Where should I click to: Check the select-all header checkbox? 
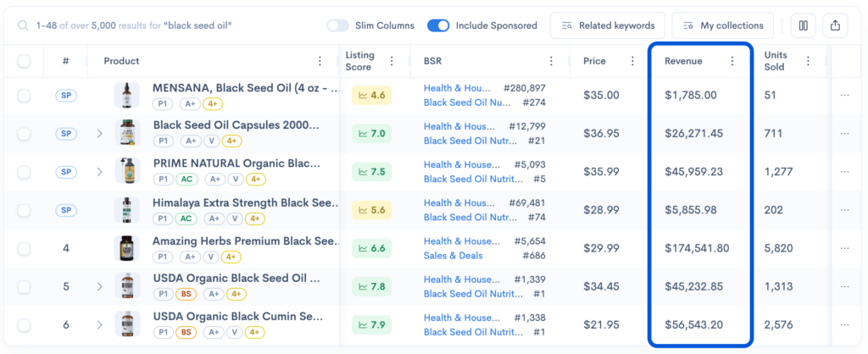pos(24,61)
